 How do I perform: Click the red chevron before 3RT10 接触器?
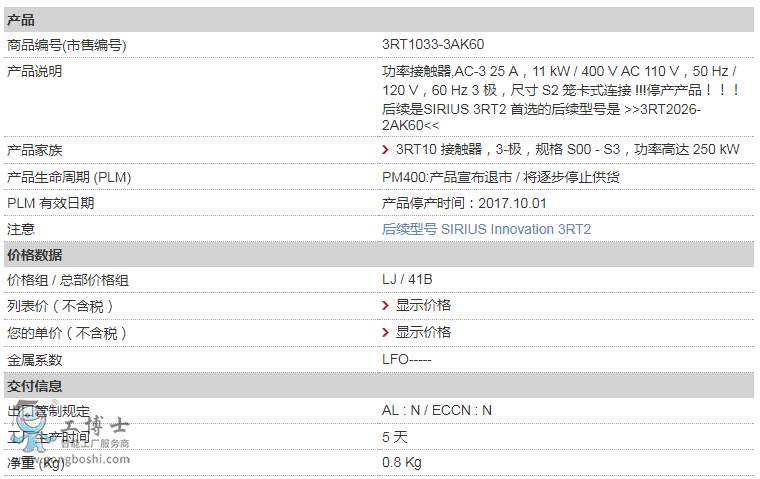click(x=386, y=150)
